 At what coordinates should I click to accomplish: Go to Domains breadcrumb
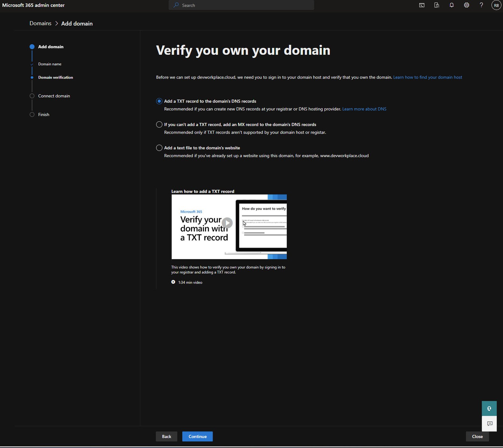pos(40,24)
